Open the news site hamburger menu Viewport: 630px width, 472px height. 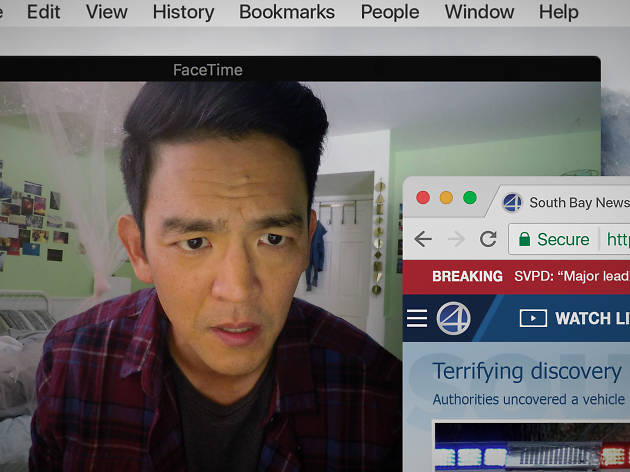[417, 318]
